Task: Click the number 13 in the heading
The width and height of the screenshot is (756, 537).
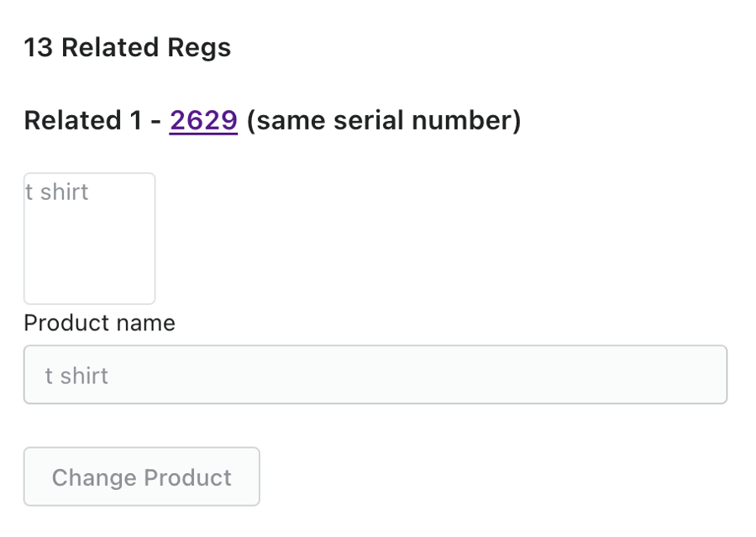Action: click(x=38, y=48)
